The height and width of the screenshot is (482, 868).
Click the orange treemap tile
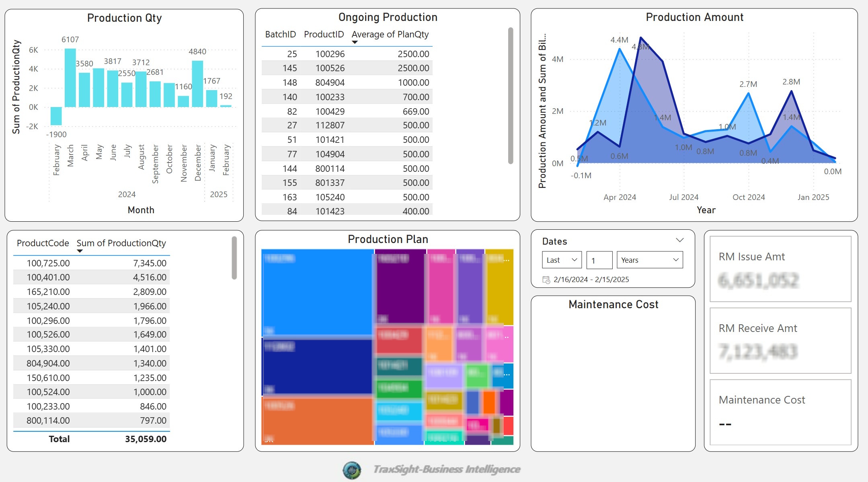[318, 420]
